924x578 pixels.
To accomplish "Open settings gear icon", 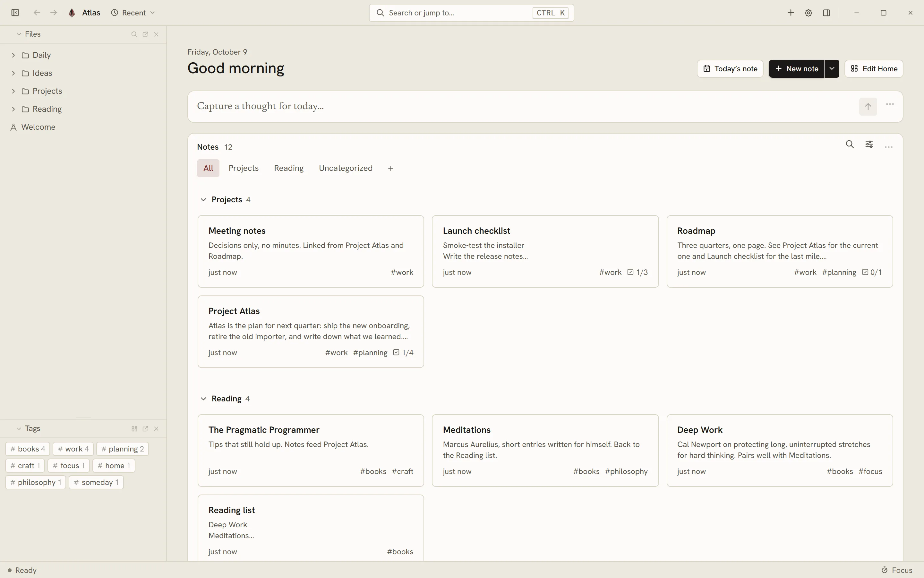I will (x=808, y=13).
